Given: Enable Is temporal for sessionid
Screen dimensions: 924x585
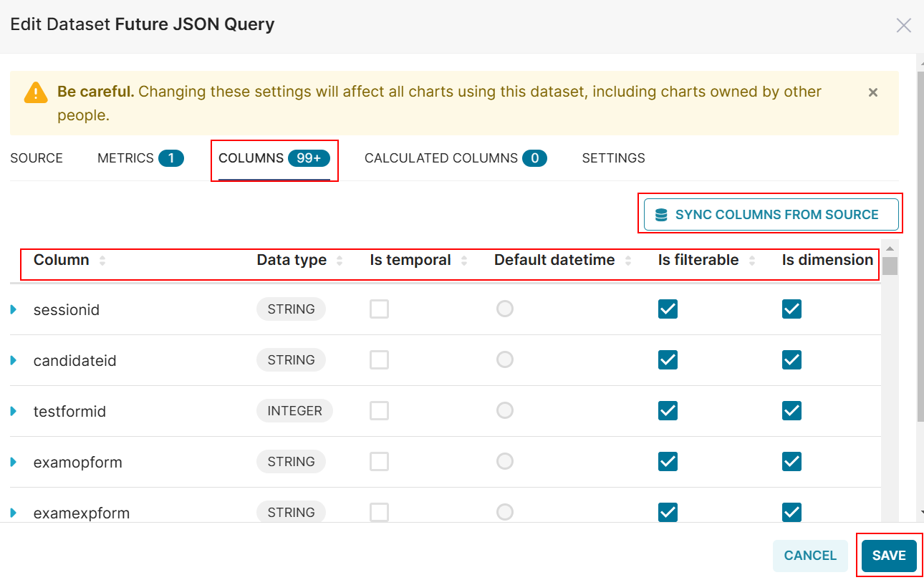Looking at the screenshot, I should click(x=379, y=309).
